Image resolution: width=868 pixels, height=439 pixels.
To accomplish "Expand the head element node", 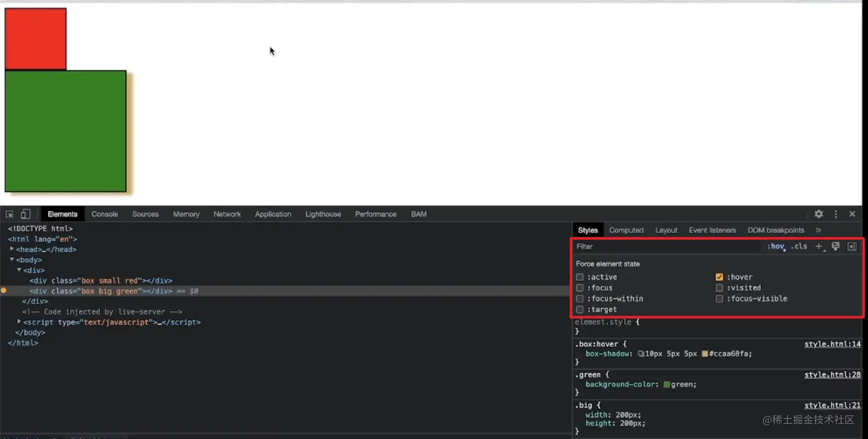I will click(x=12, y=249).
